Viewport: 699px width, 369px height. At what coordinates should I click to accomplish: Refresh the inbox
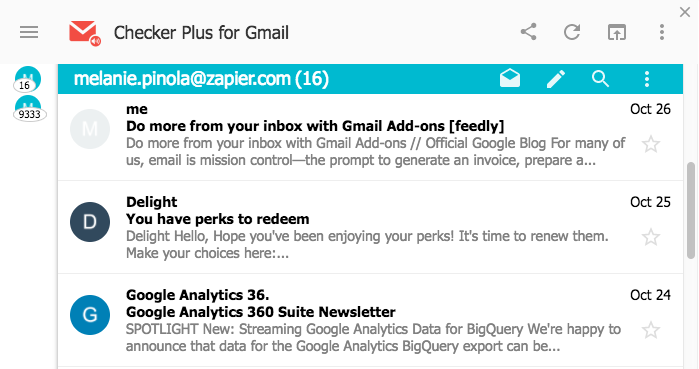(x=572, y=32)
